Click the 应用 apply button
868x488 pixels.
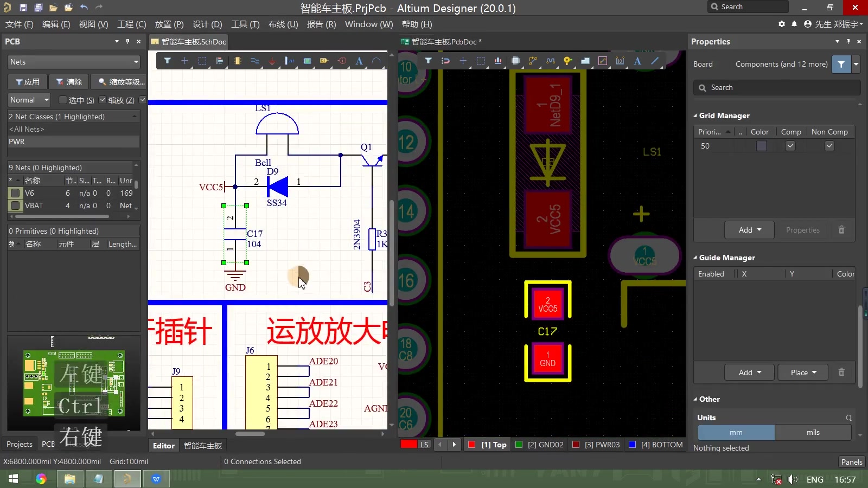coord(28,82)
